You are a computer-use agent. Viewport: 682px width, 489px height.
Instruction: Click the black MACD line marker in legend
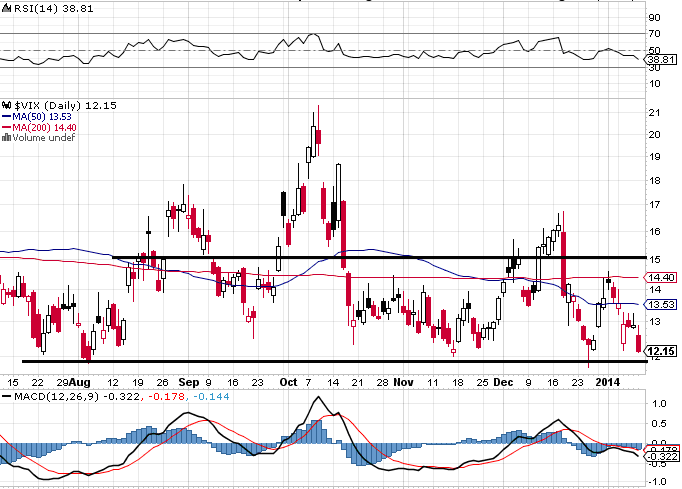(x=7, y=396)
